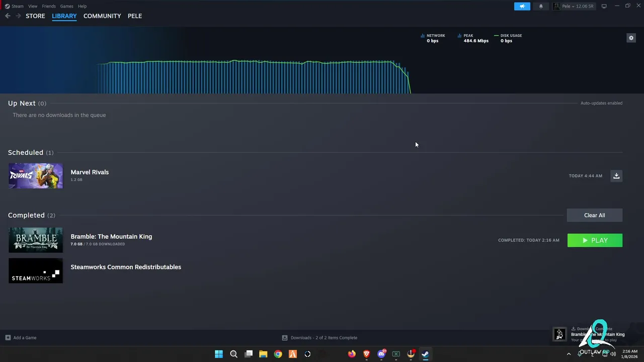Show hidden system tray icons
This screenshot has height=362, width=644.
click(x=569, y=354)
